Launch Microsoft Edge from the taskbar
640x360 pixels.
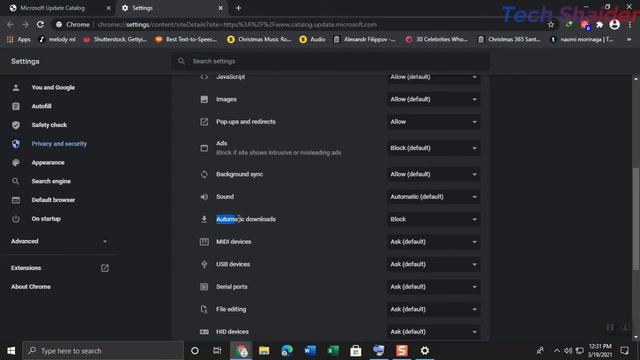287,351
